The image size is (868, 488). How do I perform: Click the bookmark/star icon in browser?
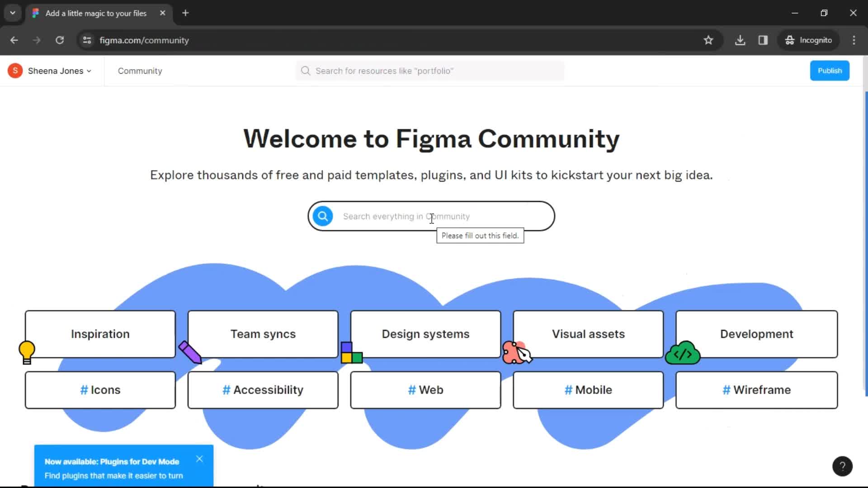point(708,41)
